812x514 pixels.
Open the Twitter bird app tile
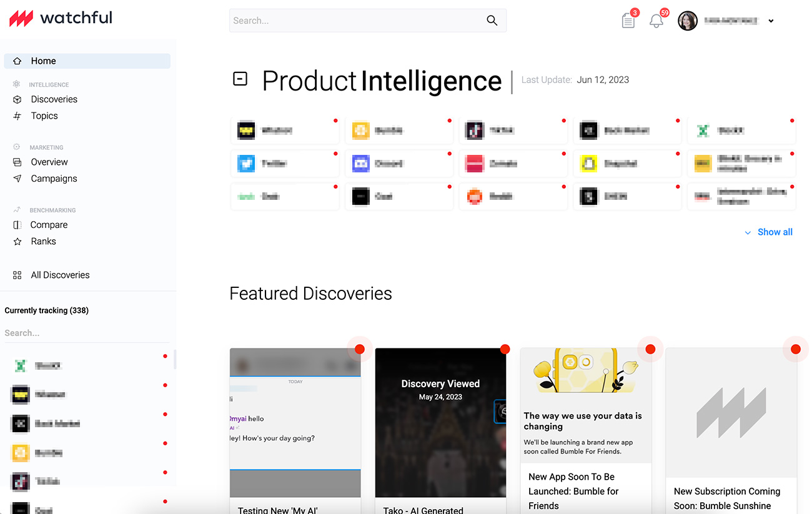point(285,164)
